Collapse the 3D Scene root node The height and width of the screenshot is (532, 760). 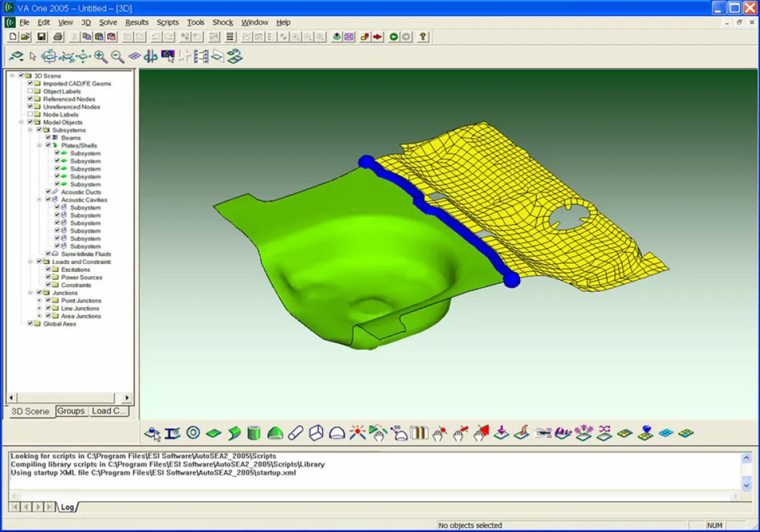click(x=13, y=76)
